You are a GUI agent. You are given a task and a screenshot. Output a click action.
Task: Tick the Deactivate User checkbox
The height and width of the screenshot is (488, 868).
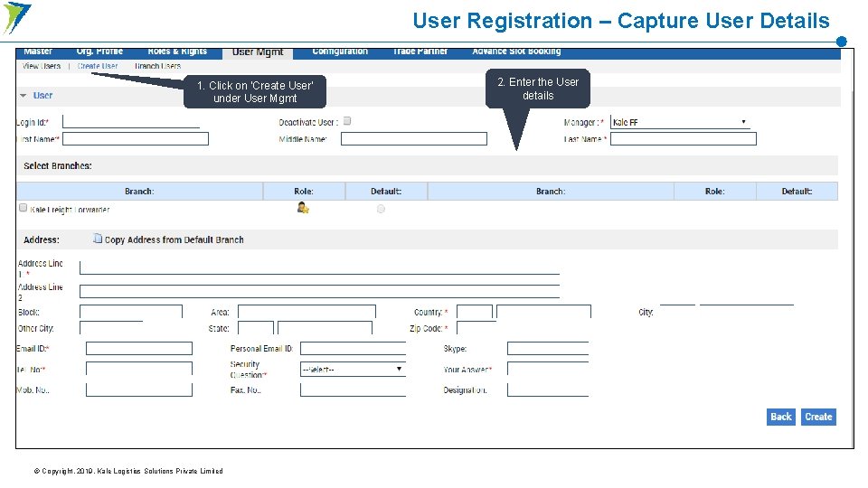[347, 121]
